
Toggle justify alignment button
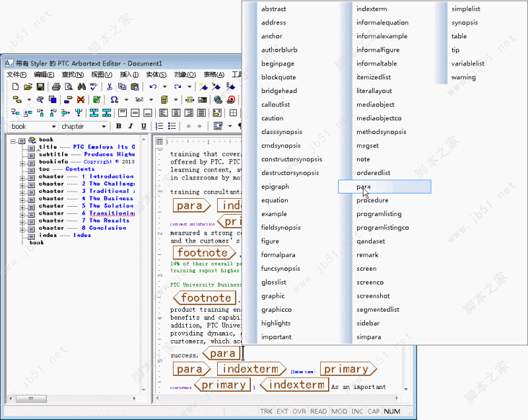point(201,113)
